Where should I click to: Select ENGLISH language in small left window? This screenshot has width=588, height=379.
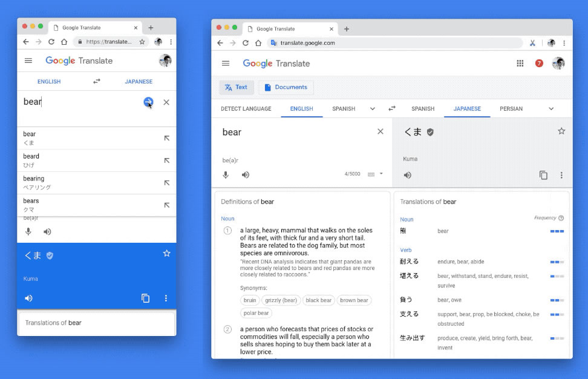point(49,81)
